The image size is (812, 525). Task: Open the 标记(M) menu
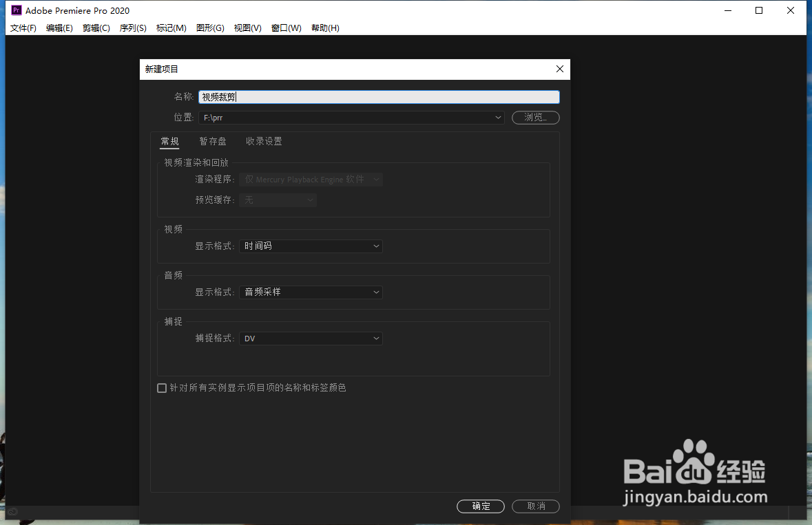[x=171, y=28]
